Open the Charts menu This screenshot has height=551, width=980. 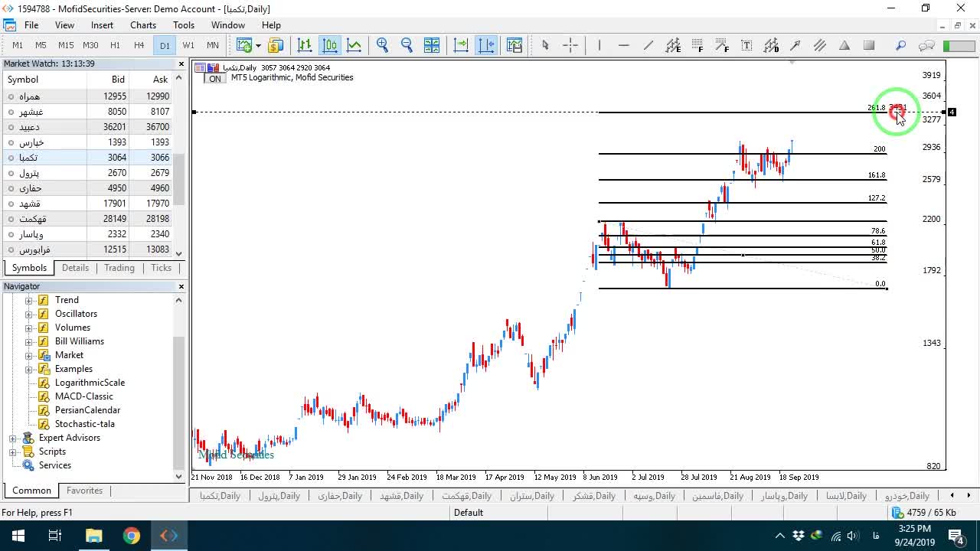pos(143,25)
